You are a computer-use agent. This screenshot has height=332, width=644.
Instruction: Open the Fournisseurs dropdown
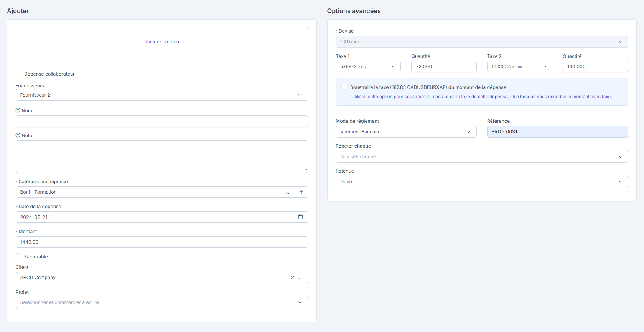point(161,95)
